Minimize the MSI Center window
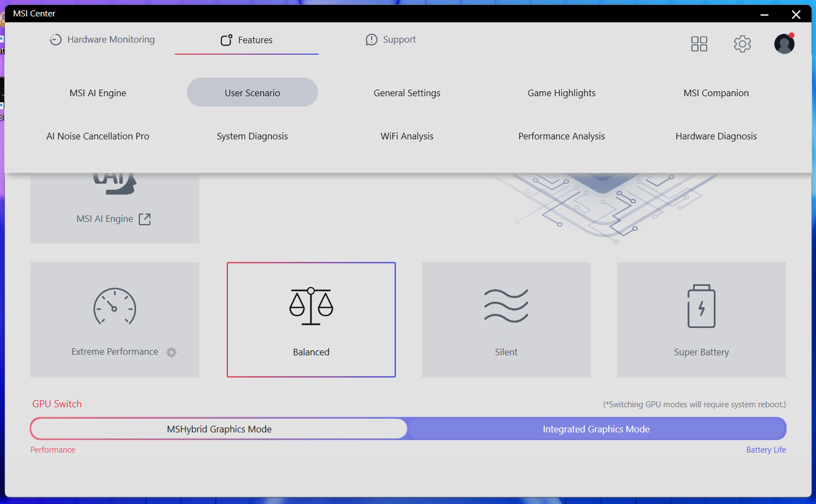 tap(765, 14)
